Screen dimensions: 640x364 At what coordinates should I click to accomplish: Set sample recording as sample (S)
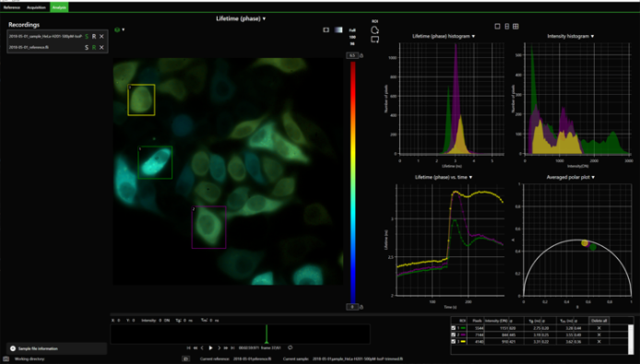pyautogui.click(x=87, y=36)
